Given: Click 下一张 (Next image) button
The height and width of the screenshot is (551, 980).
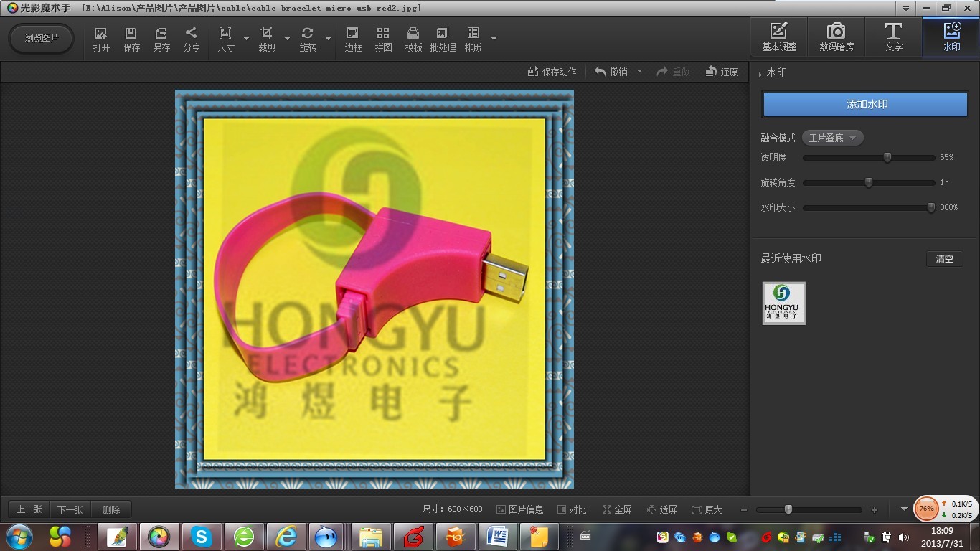Looking at the screenshot, I should (x=70, y=509).
